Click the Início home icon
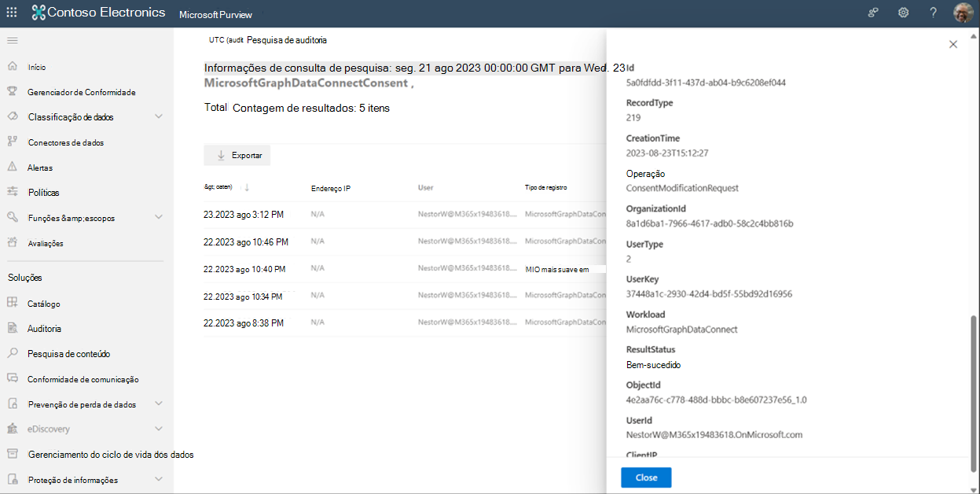980x494 pixels. pyautogui.click(x=12, y=67)
